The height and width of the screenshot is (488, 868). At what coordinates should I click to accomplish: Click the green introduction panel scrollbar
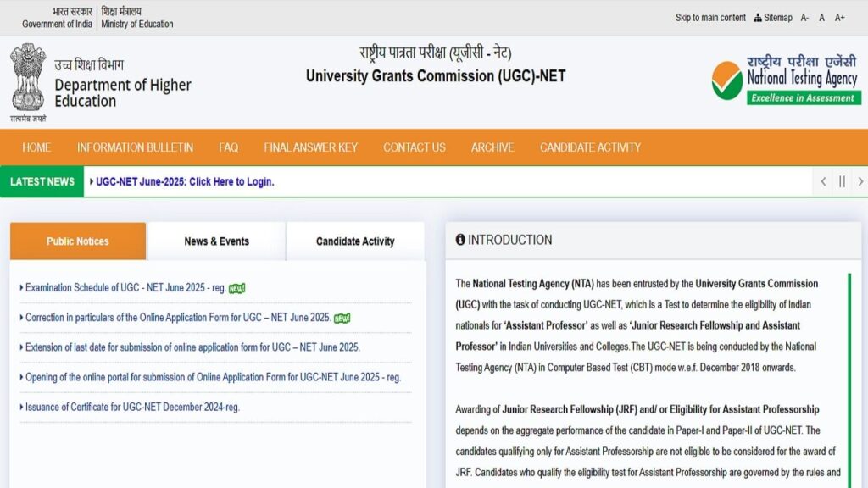tap(849, 373)
